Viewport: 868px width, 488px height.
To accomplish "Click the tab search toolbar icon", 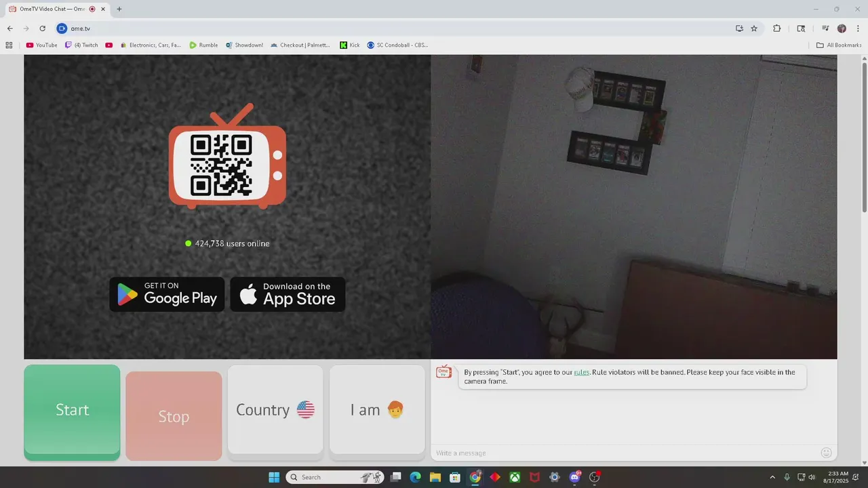I will point(801,28).
